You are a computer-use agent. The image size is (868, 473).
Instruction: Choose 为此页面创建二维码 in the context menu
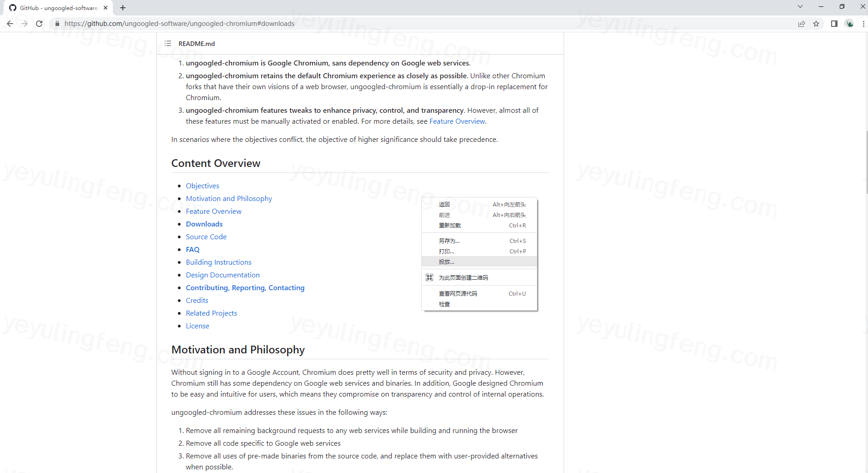[x=479, y=277]
